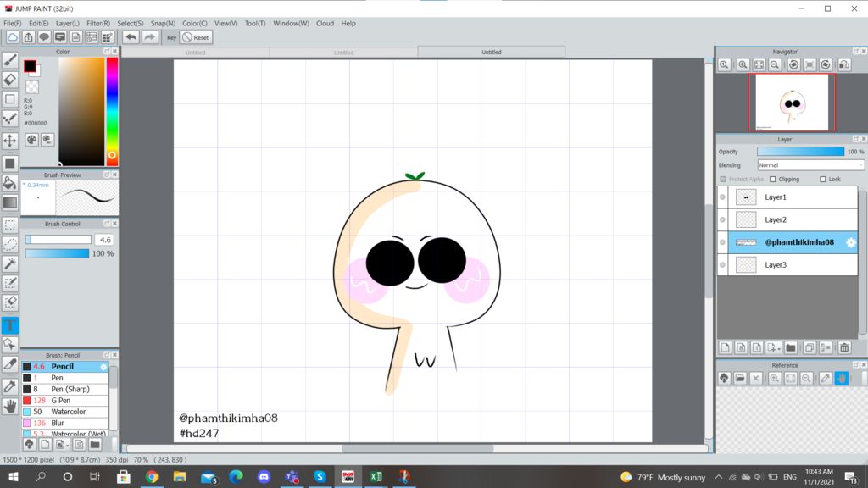Toggle visibility of @phamthikimha08 layer

click(x=723, y=242)
